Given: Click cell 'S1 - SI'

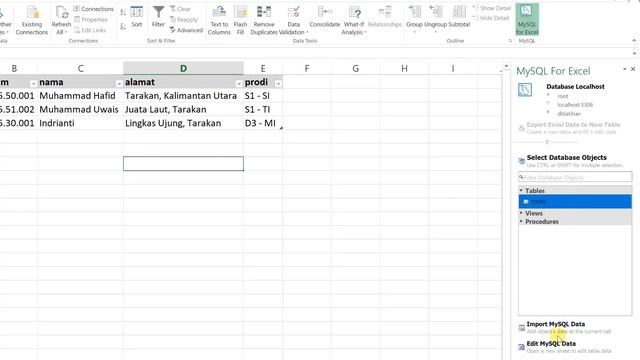Looking at the screenshot, I should pos(263,96).
